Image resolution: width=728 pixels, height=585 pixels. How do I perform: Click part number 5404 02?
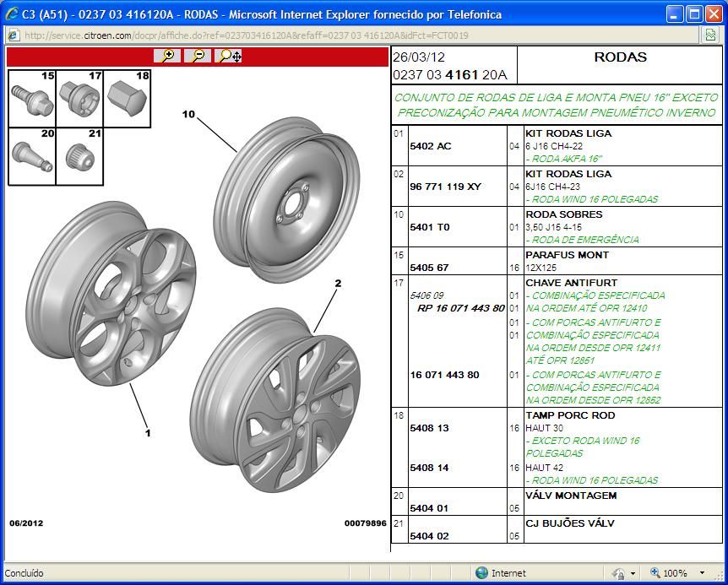[x=429, y=536]
